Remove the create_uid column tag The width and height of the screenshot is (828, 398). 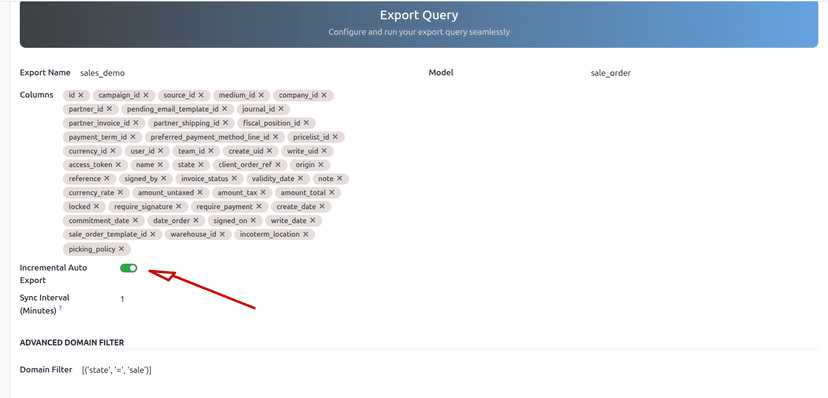[269, 150]
